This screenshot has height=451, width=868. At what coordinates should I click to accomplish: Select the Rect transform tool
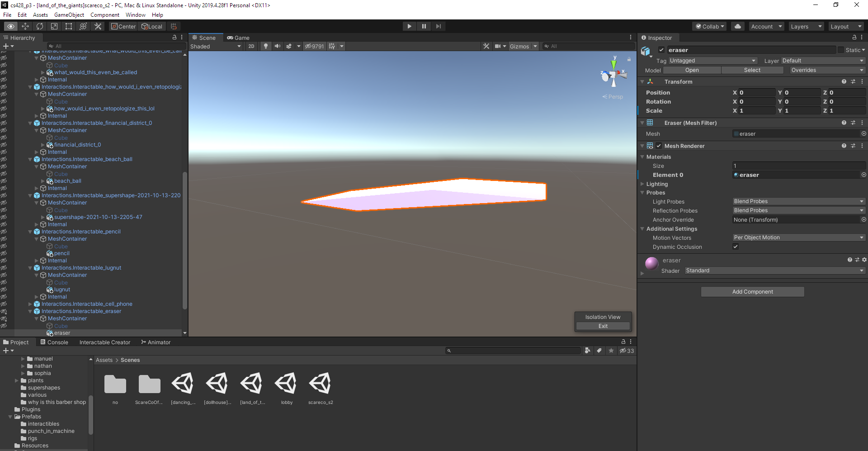tap(69, 26)
